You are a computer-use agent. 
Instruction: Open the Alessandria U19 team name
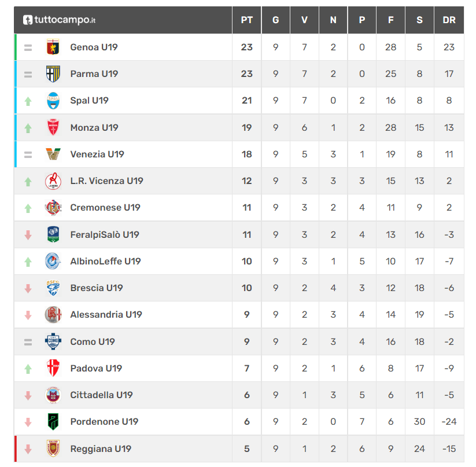[106, 315]
